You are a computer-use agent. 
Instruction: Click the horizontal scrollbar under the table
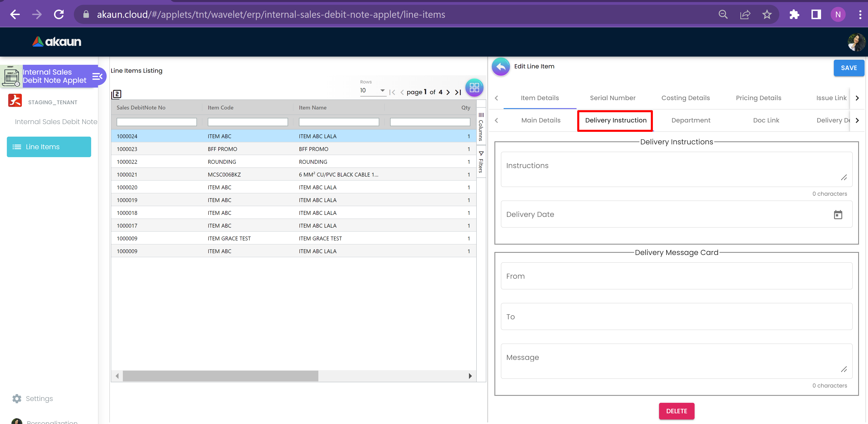coord(220,376)
